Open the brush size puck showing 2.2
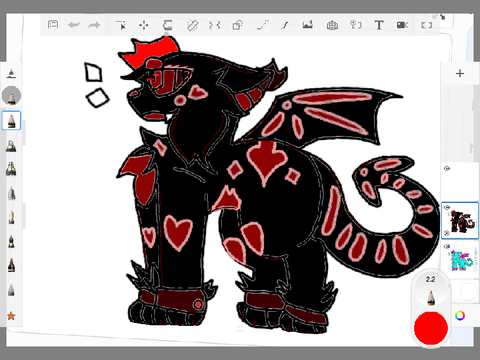Screen dimensions: 480x360 tap(430, 290)
